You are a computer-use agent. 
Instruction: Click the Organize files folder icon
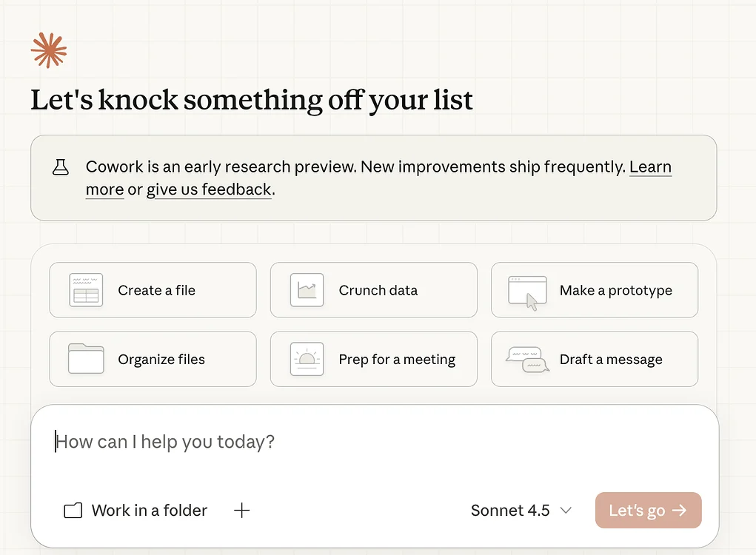86,358
